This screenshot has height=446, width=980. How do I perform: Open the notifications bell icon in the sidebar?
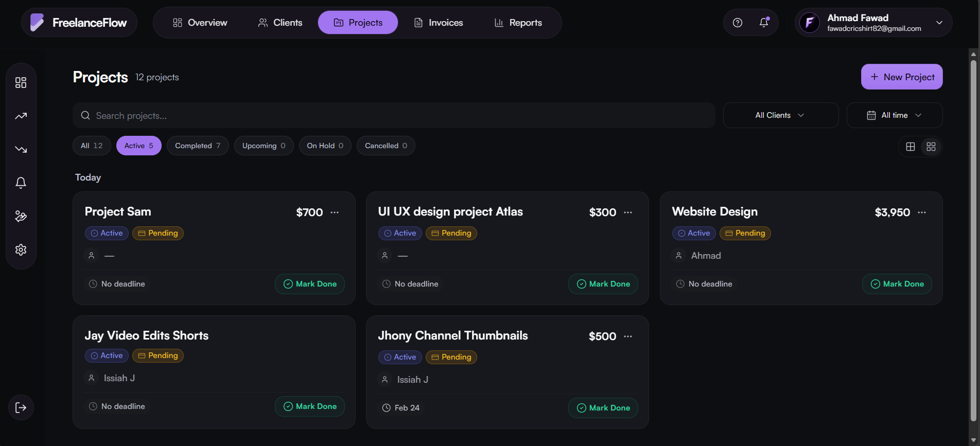pos(21,183)
